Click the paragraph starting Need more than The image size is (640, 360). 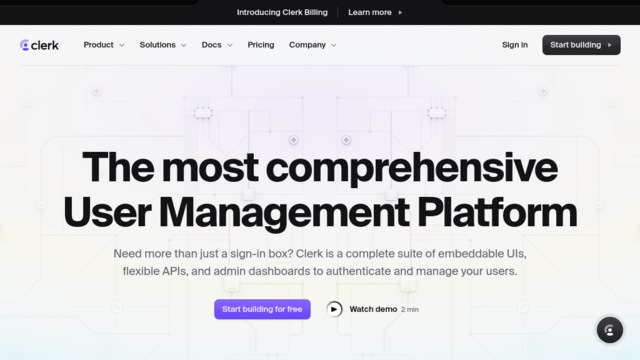click(320, 262)
